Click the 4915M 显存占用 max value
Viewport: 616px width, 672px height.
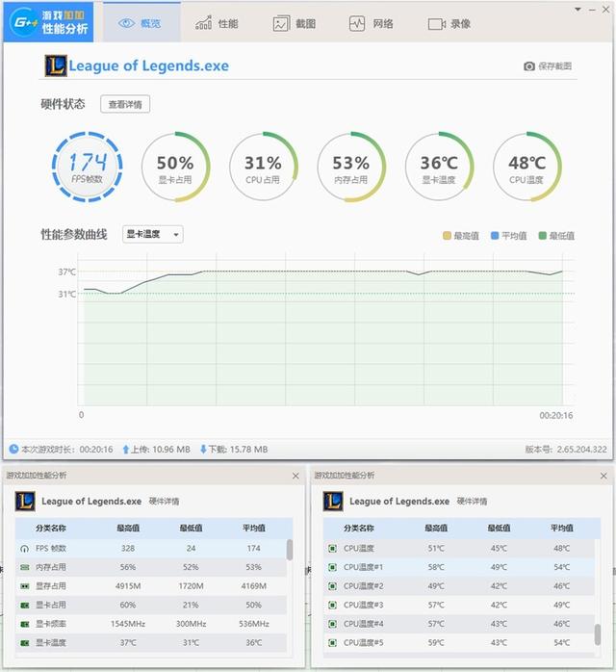click(x=128, y=586)
